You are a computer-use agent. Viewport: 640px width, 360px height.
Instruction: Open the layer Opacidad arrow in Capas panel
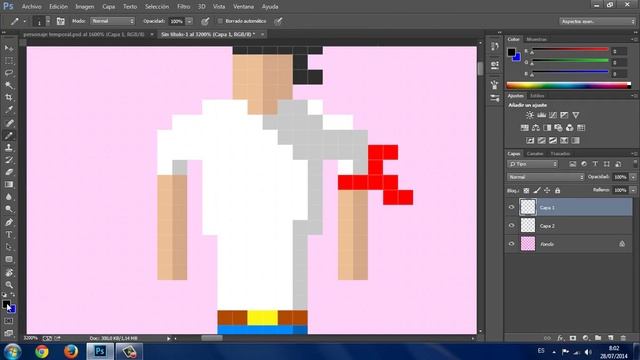coord(633,177)
